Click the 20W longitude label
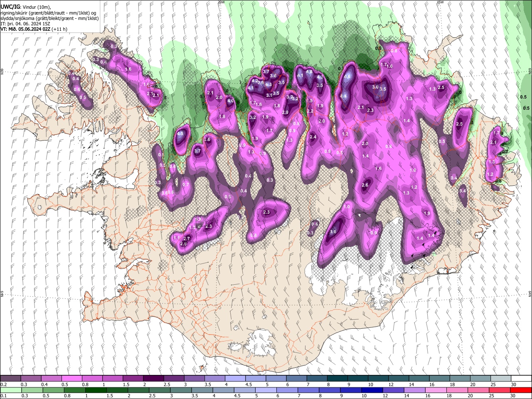 (x=221, y=2)
